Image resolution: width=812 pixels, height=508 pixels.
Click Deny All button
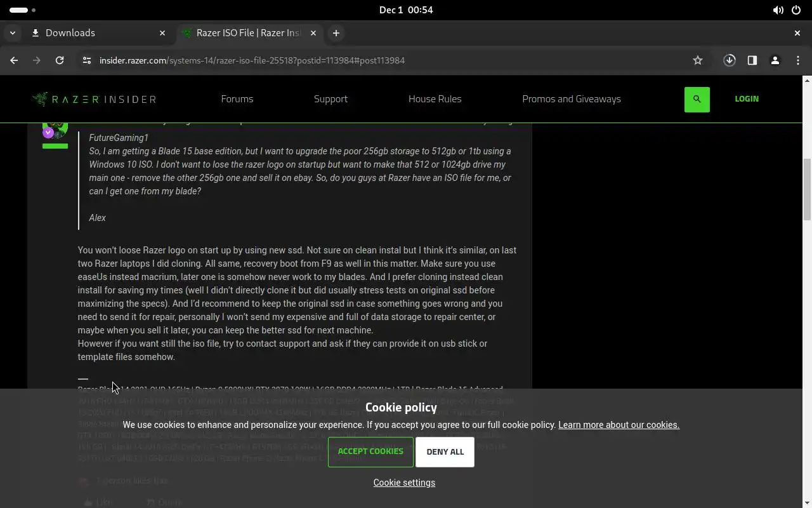point(445,451)
